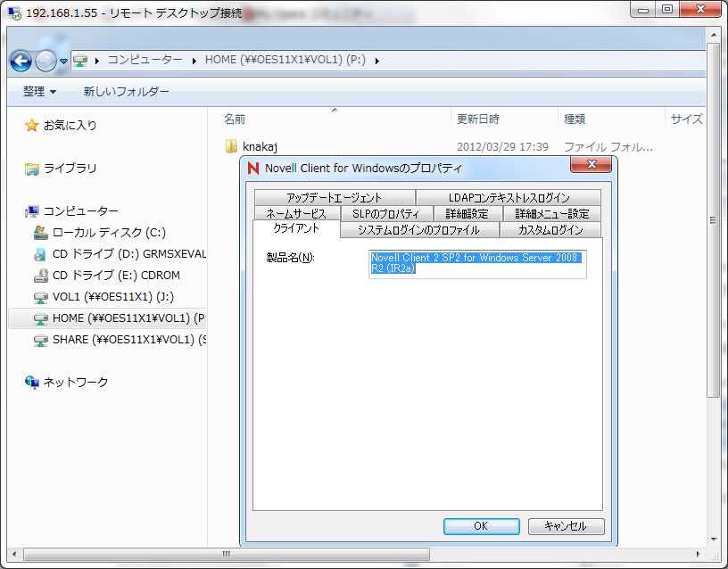Viewport: 728px width, 569px height.
Task: Click the Back navigation arrow
Action: tap(21, 61)
